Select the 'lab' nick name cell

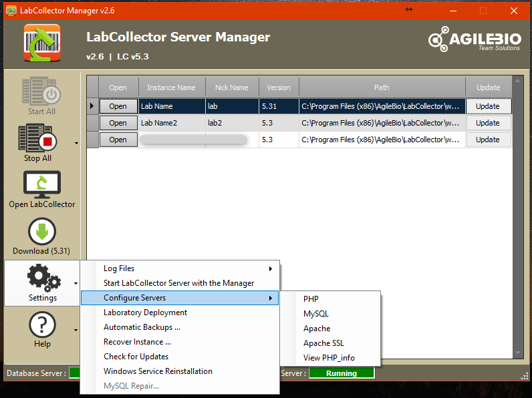[232, 106]
